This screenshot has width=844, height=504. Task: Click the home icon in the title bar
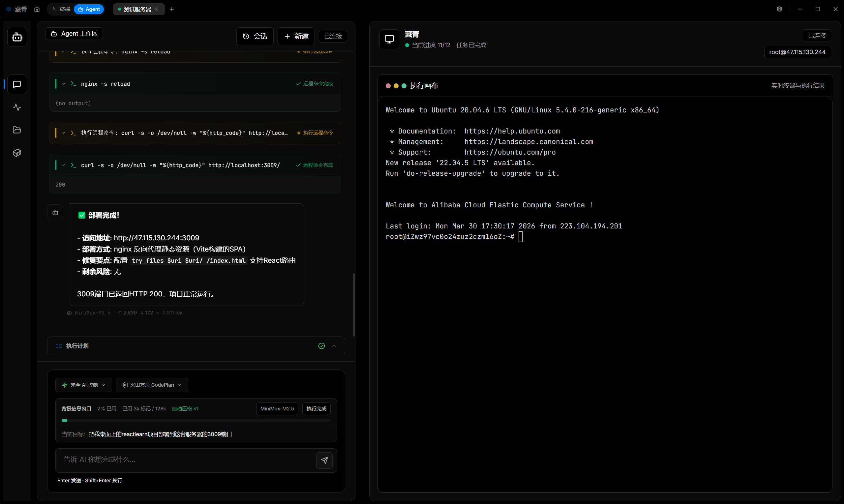[37, 9]
